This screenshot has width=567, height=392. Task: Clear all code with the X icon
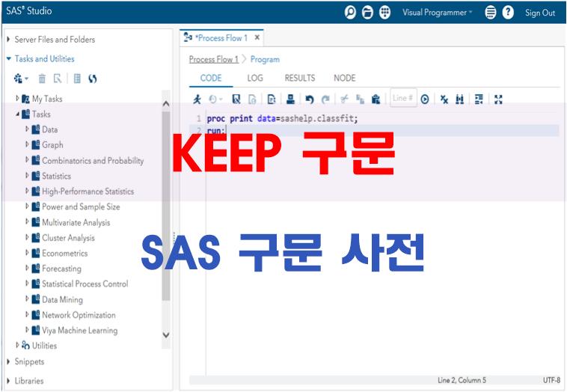click(444, 99)
